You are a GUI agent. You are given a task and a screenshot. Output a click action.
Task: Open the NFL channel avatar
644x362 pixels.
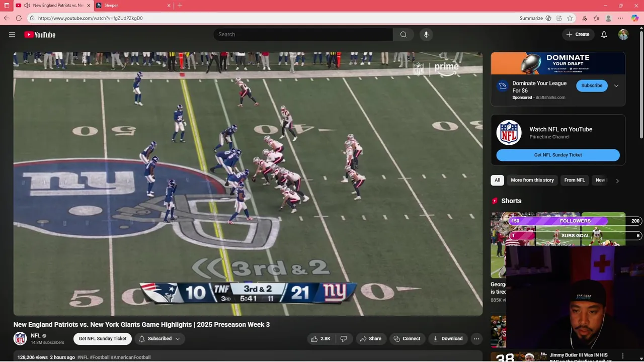pyautogui.click(x=20, y=338)
